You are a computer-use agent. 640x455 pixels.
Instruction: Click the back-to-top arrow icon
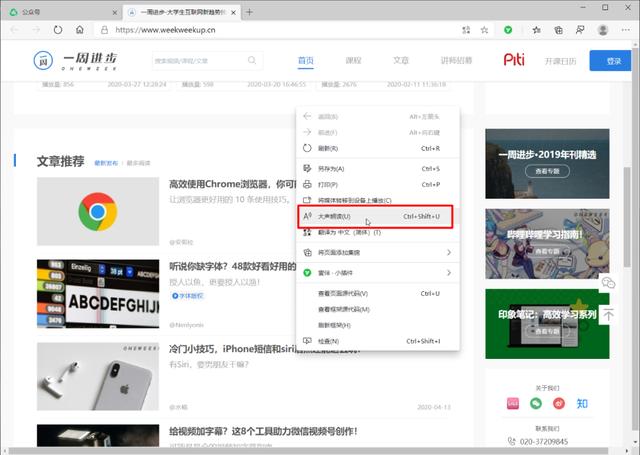(x=608, y=315)
